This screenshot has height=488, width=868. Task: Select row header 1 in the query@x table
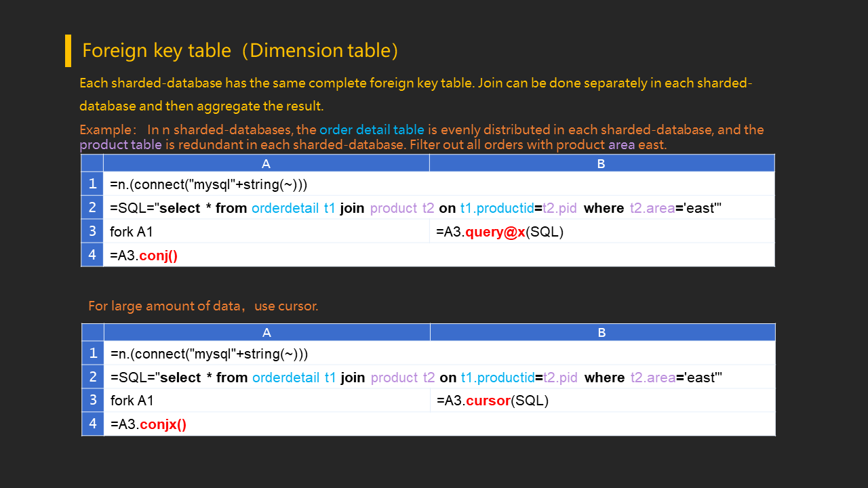coord(92,184)
